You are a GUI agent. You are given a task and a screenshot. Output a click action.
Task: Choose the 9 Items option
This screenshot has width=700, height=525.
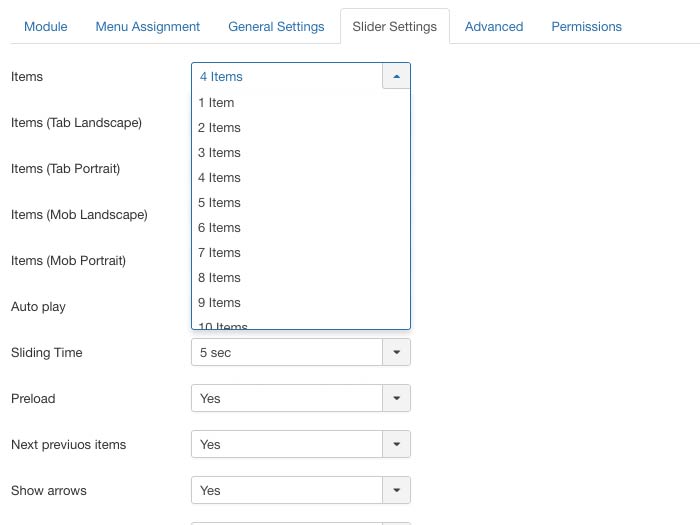click(x=219, y=302)
